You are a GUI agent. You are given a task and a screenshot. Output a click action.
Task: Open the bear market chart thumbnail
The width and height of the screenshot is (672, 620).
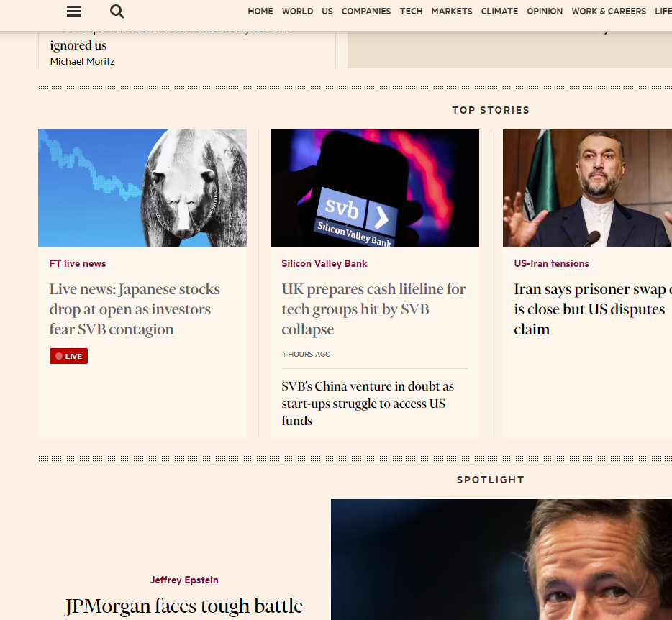point(142,188)
